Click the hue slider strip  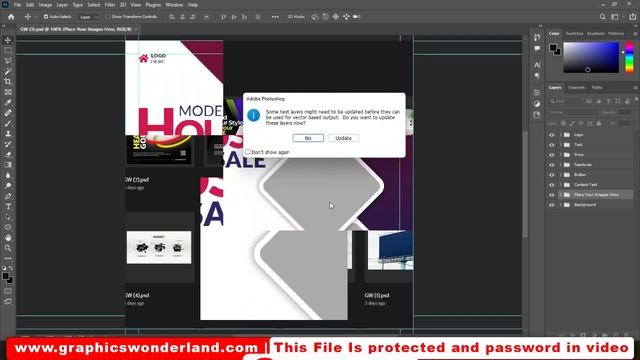629,57
